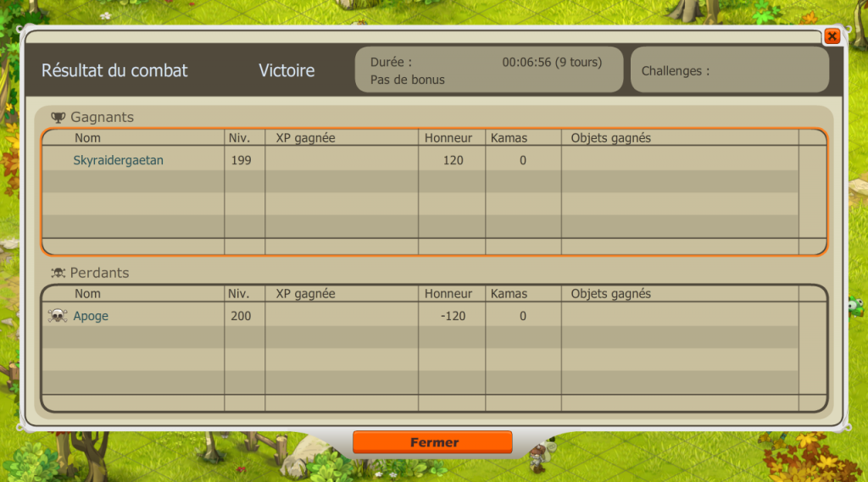Close the combat result window with X
The height and width of the screenshot is (482, 868).
coord(832,36)
